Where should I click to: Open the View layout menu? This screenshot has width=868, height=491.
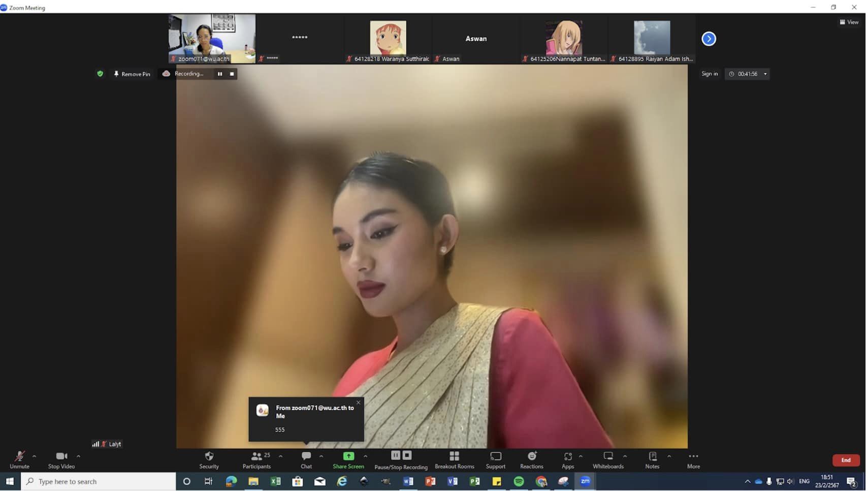tap(849, 22)
